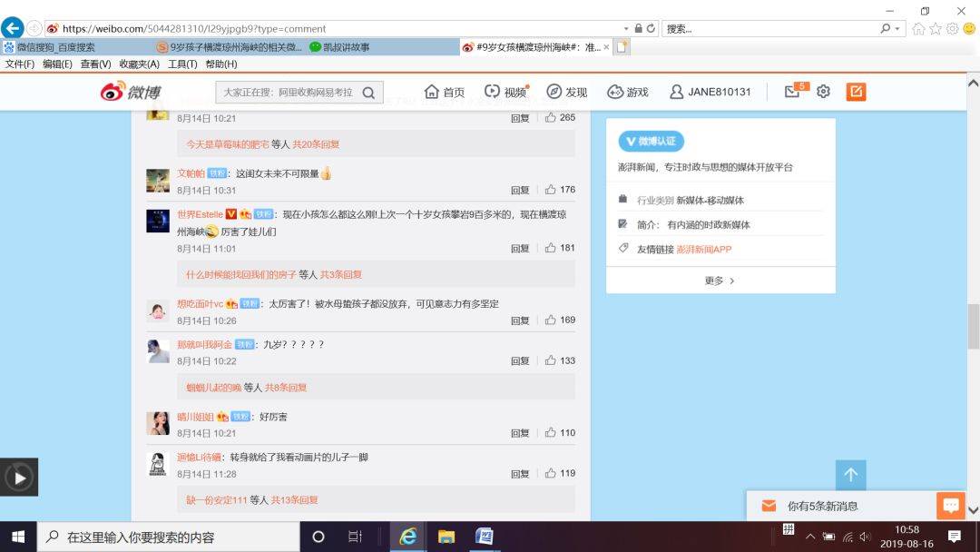Expand the 共8条回复 replies
Viewport: 980px width, 552px height.
(x=286, y=388)
